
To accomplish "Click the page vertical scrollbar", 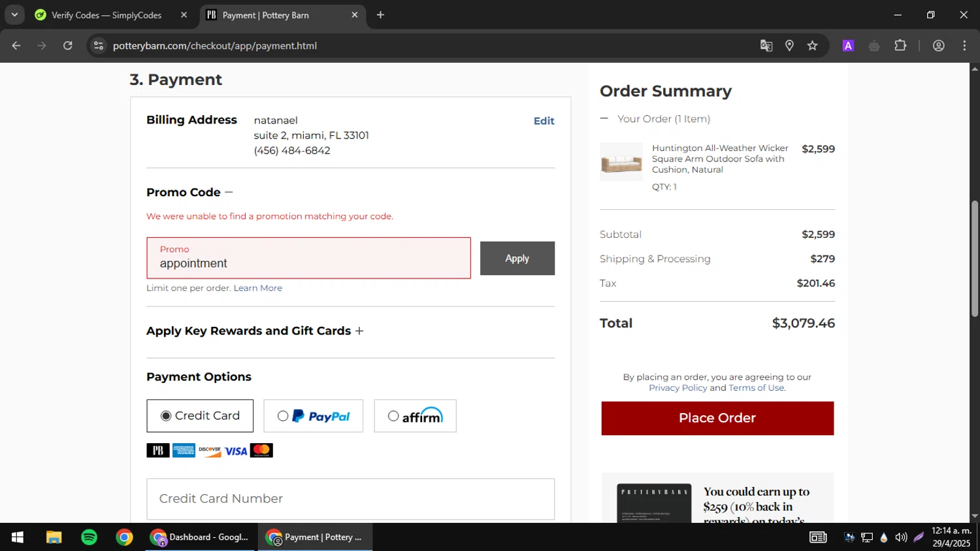I will coord(975,259).
